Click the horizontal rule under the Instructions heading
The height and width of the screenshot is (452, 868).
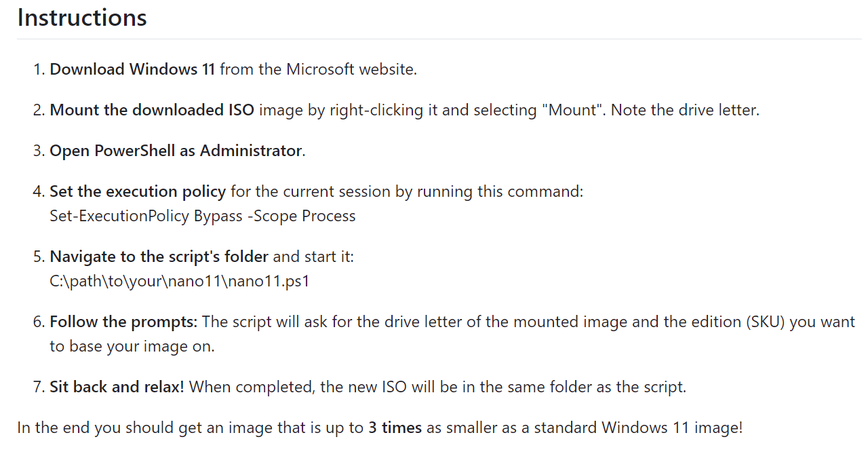point(439,39)
